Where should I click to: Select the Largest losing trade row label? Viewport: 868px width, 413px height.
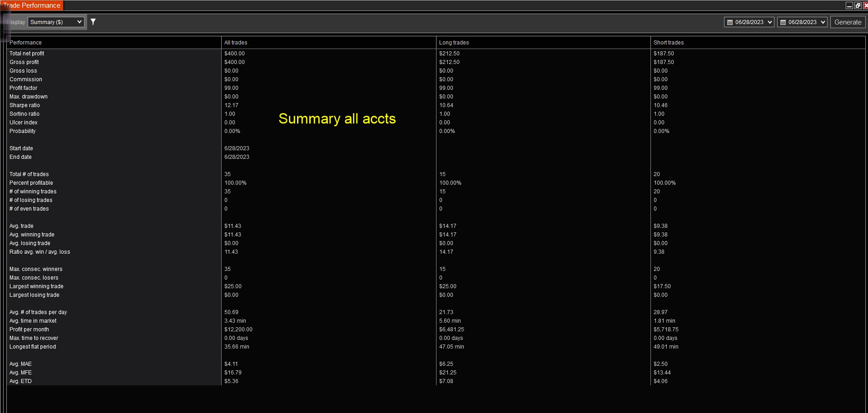35,295
